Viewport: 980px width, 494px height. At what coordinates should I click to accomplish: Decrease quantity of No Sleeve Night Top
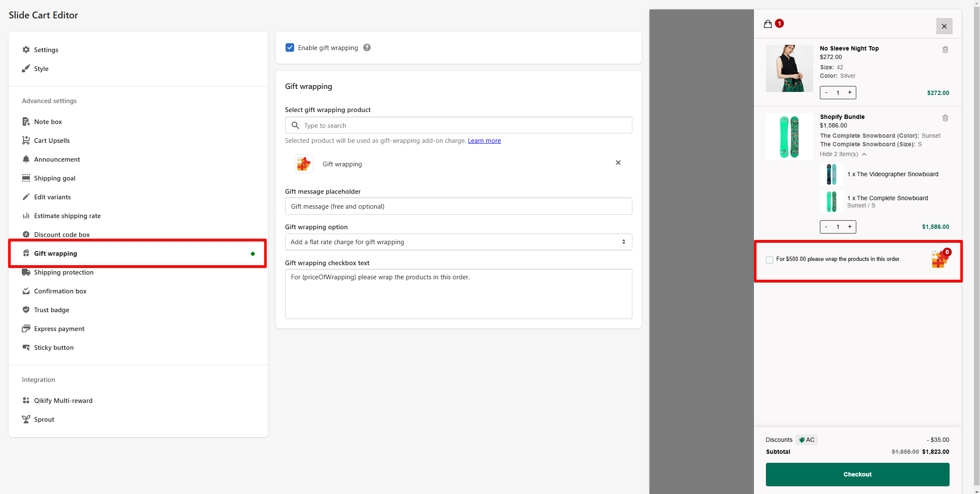point(826,92)
